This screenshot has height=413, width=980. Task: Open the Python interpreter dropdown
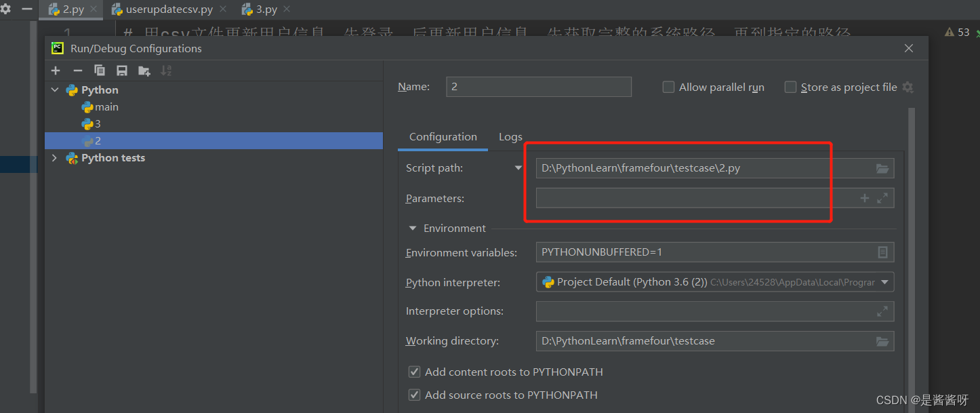click(884, 282)
